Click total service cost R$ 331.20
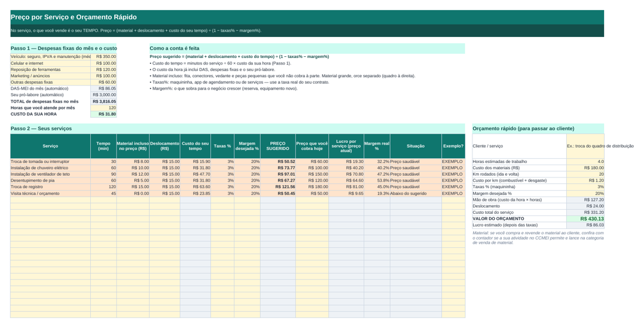This screenshot has height=328, width=644. coord(585,213)
